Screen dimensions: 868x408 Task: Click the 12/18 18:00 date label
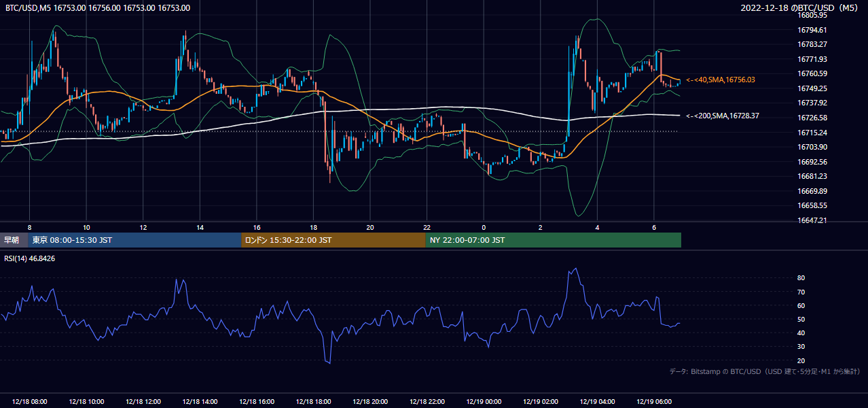pos(313,401)
